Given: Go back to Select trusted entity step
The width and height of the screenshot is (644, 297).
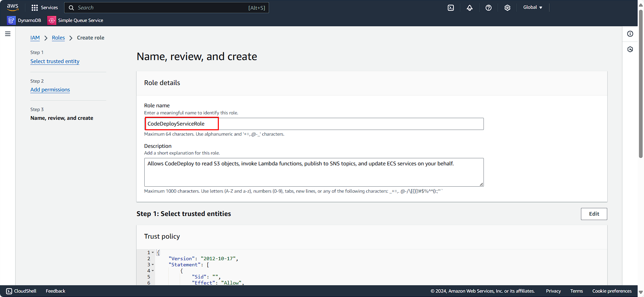Looking at the screenshot, I should pyautogui.click(x=55, y=61).
